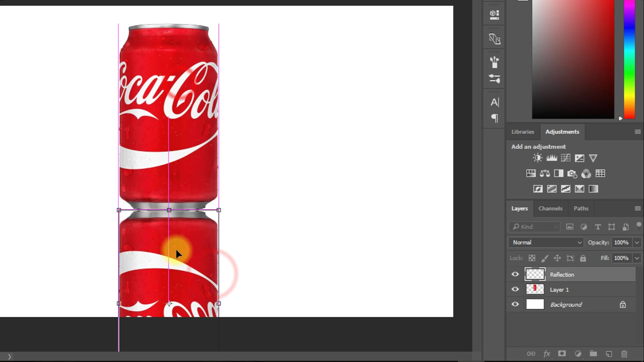The image size is (644, 362).
Task: Hide the Reflection layer
Action: [x=515, y=275]
